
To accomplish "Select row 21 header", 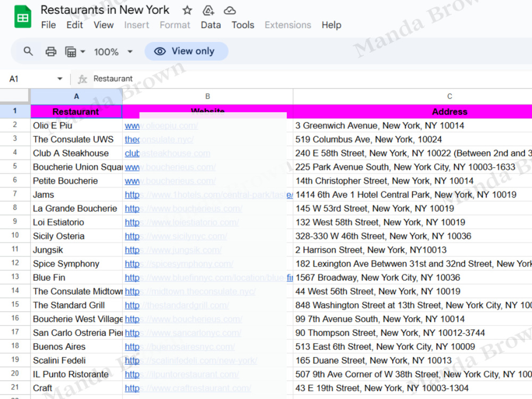I will click(15, 387).
